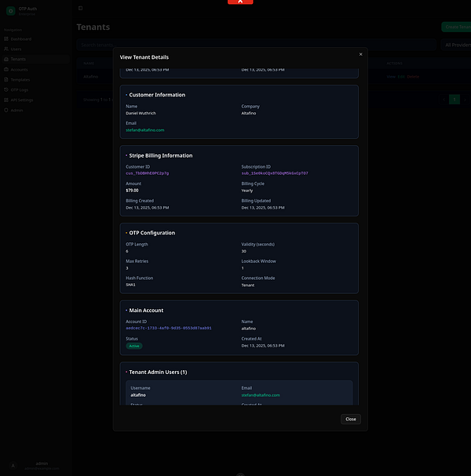Click the Yearly billing cycle value
This screenshot has width=471, height=476.
point(247,191)
